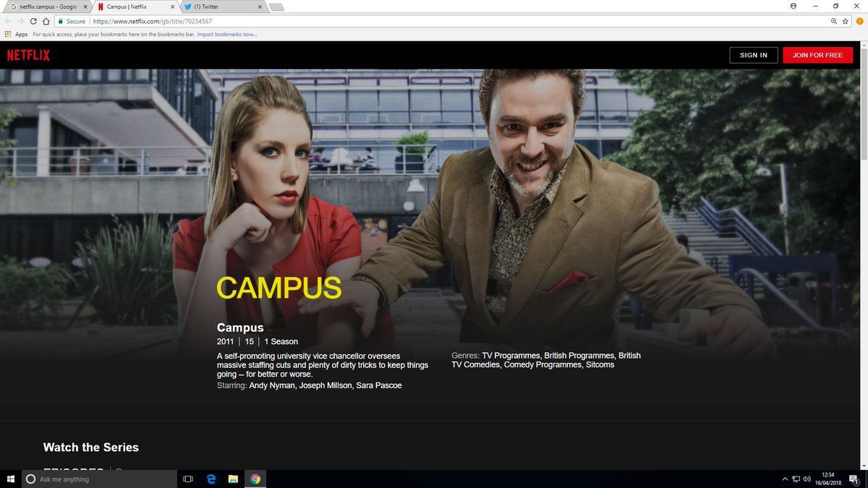Click the 15 age rating text
Image resolution: width=868 pixels, height=488 pixels.
[x=250, y=341]
